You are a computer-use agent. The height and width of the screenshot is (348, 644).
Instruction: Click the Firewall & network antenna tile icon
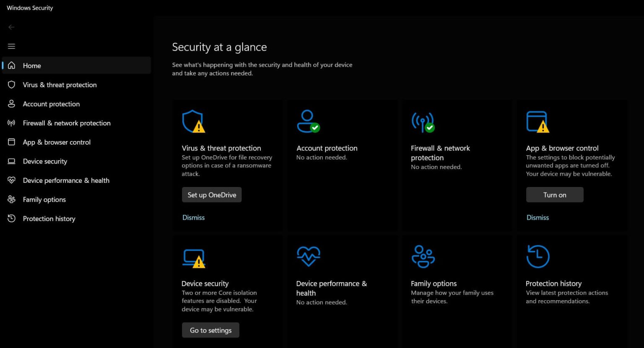click(x=423, y=122)
